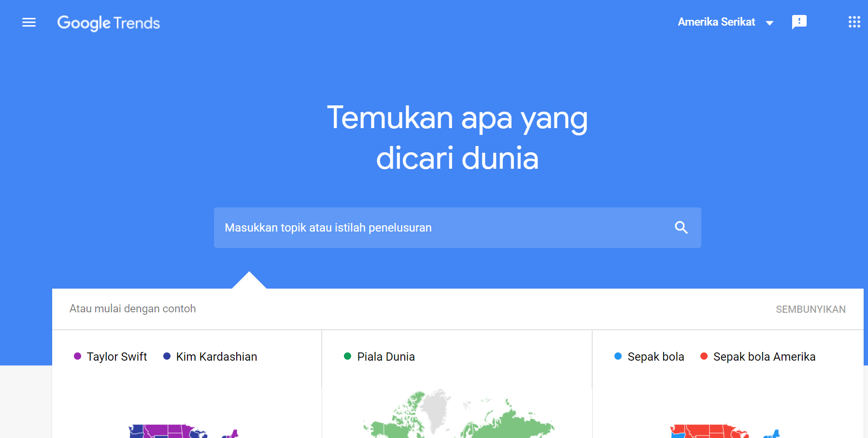
Task: Click the navy dot beside Kim Kardashian
Action: coord(167,356)
